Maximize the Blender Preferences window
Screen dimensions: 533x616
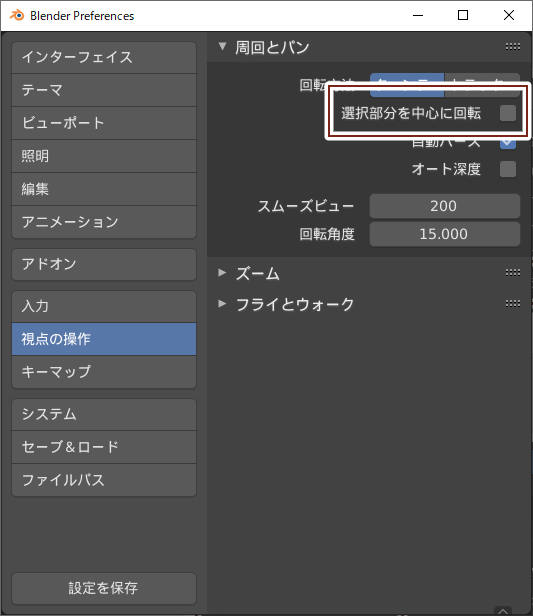463,15
